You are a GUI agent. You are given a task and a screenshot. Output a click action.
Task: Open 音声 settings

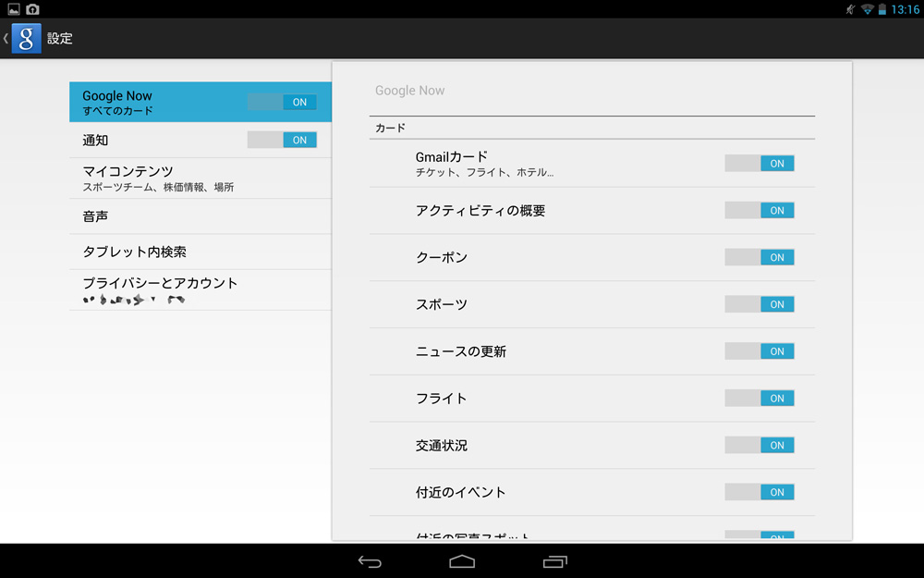pyautogui.click(x=201, y=216)
